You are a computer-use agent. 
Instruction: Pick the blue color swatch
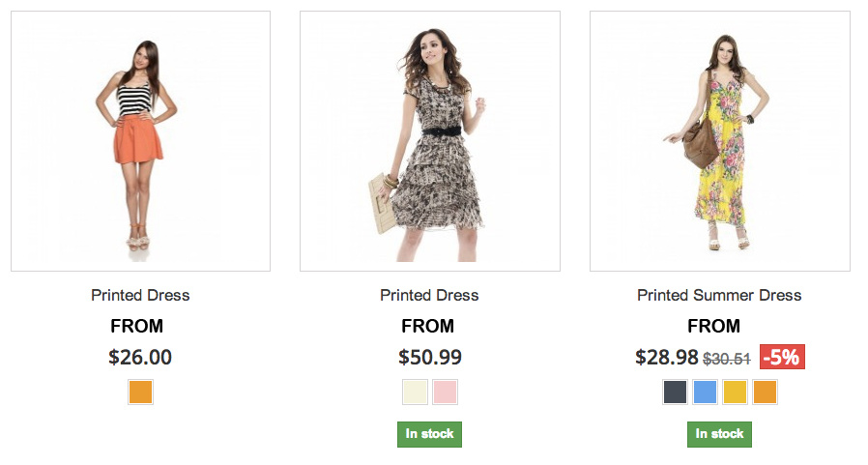click(706, 392)
